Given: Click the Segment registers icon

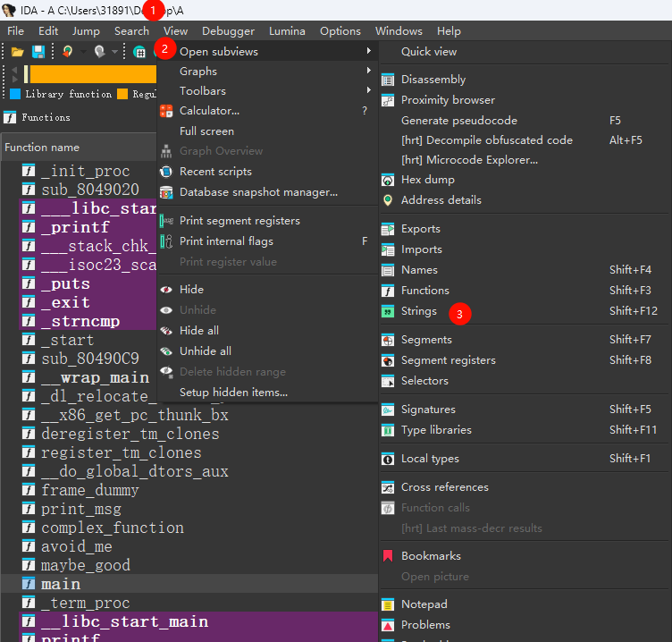Looking at the screenshot, I should (x=388, y=360).
